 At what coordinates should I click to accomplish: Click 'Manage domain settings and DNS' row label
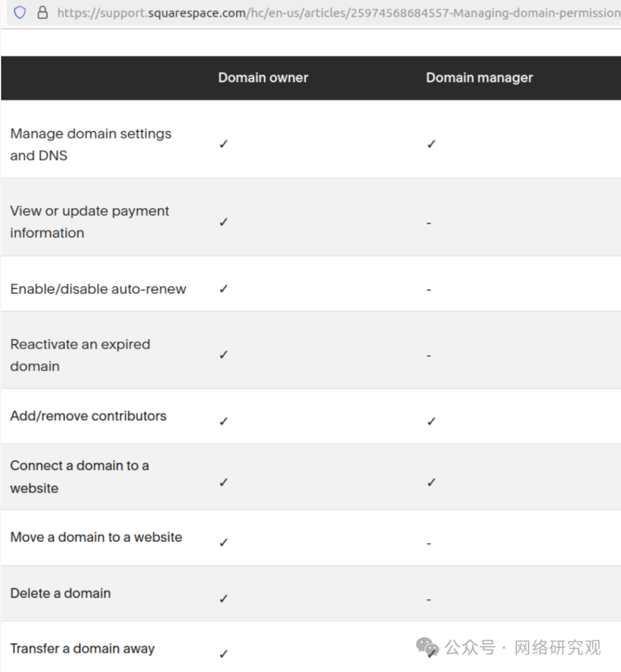(90, 144)
